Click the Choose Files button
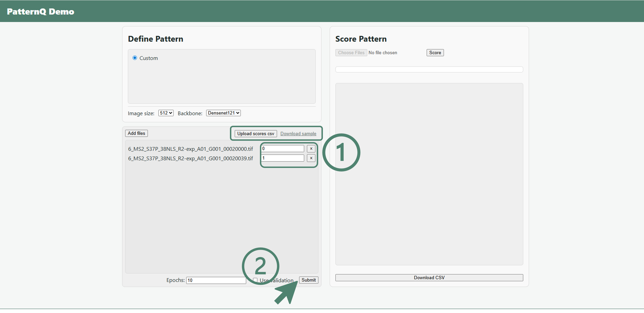Image resolution: width=644 pixels, height=313 pixels. [351, 53]
